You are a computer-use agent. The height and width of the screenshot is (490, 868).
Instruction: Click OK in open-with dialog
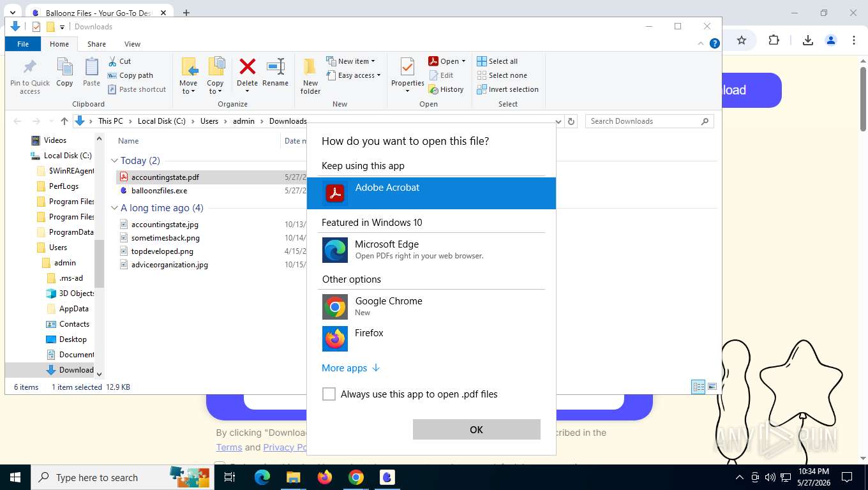coord(477,429)
